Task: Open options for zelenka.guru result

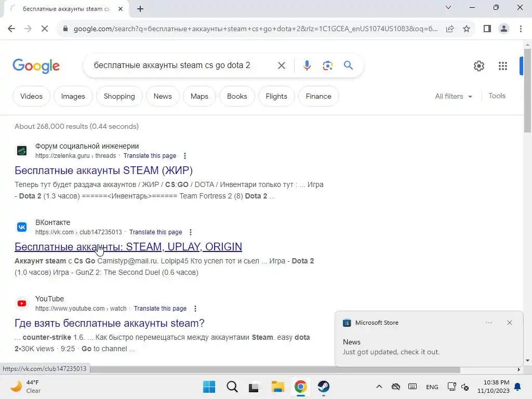Action: tap(184, 156)
